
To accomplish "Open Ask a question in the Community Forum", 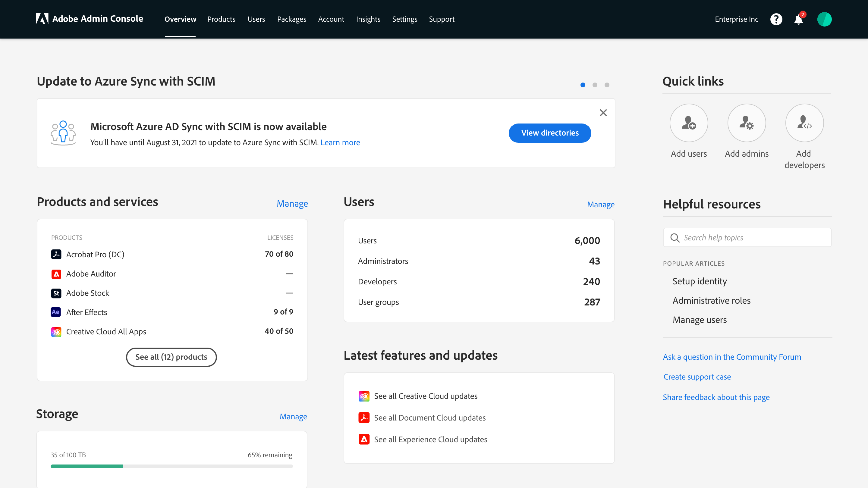I will point(732,357).
